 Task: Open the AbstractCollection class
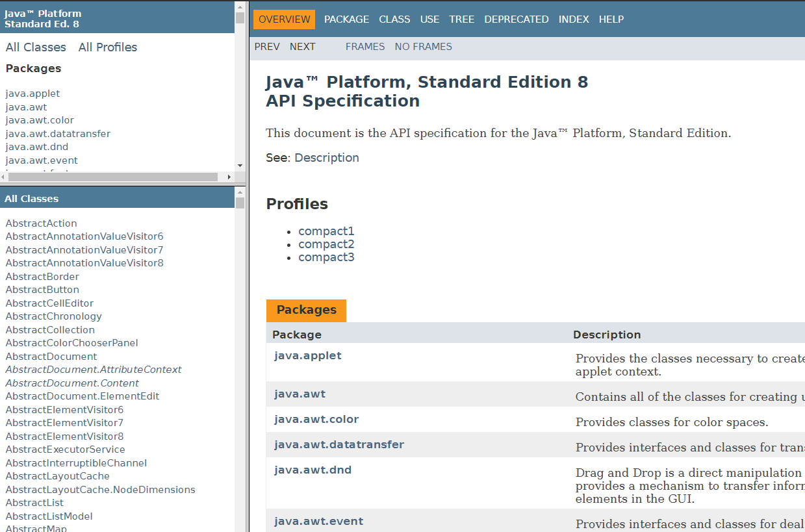[50, 330]
